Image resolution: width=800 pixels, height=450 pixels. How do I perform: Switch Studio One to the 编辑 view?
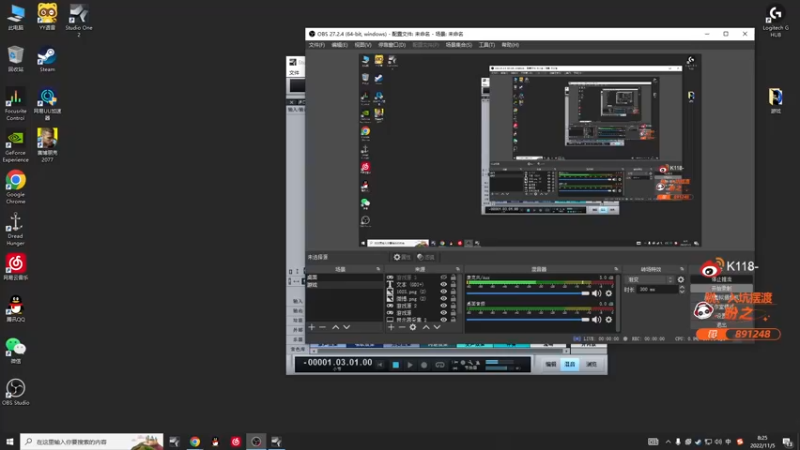(551, 364)
